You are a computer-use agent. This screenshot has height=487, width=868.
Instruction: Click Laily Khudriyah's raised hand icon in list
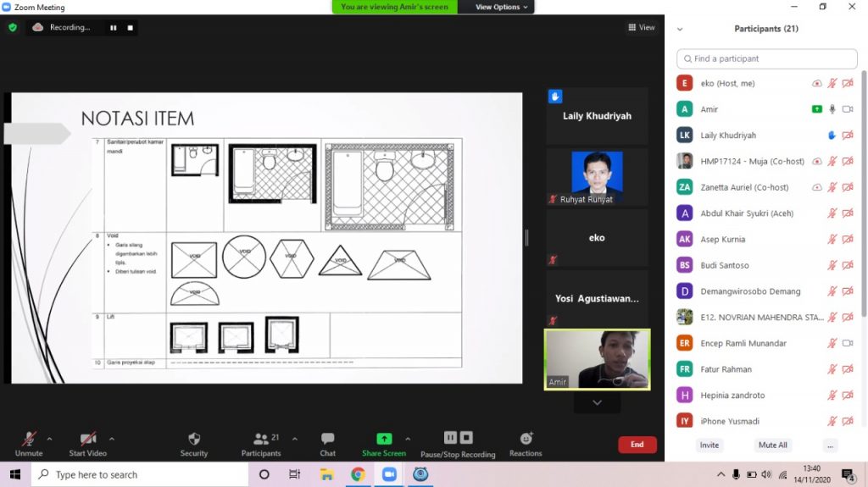pos(832,136)
